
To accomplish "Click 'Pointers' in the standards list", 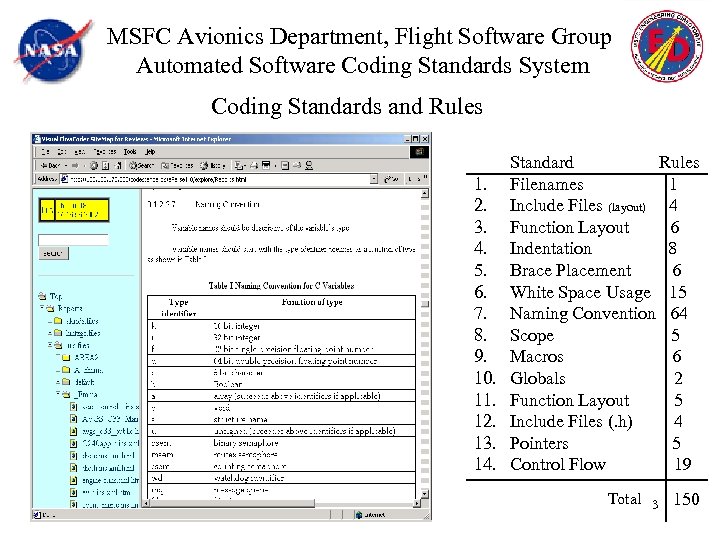I will [x=539, y=443].
